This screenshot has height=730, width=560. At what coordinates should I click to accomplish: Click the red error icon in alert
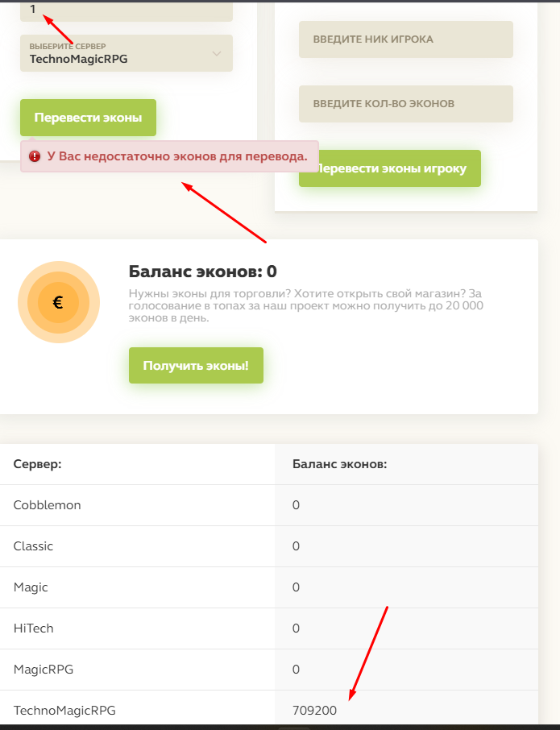(x=35, y=156)
